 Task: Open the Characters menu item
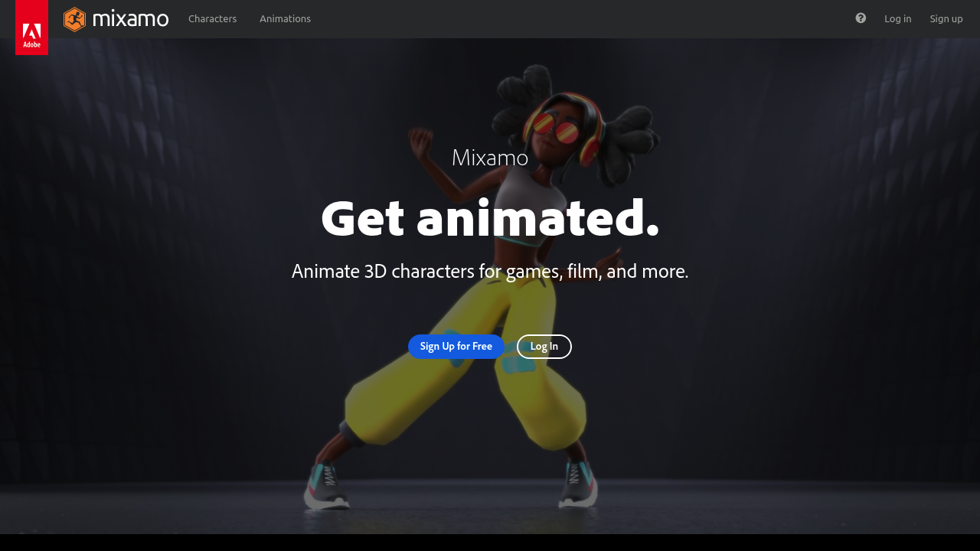point(213,19)
